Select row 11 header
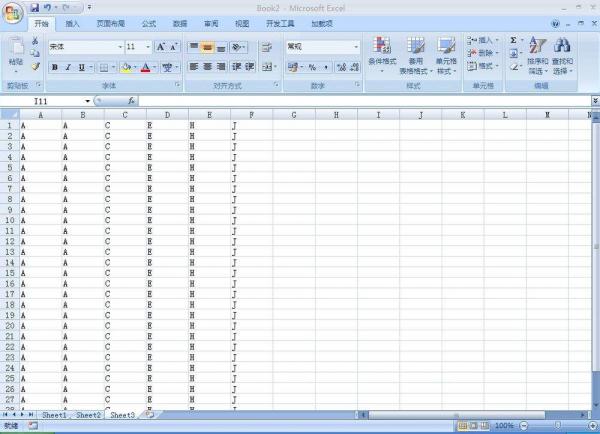Image resolution: width=600 pixels, height=434 pixels. coord(10,231)
